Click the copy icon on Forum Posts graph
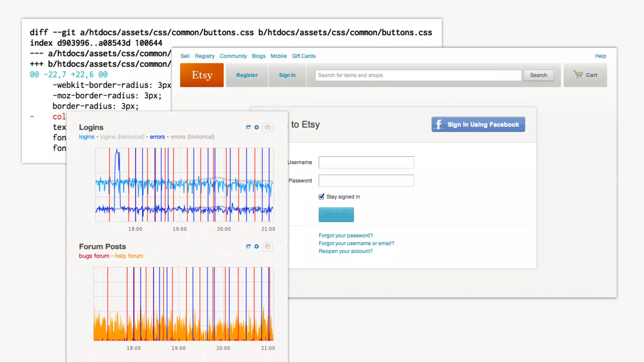The width and height of the screenshot is (644, 362). coord(267,246)
